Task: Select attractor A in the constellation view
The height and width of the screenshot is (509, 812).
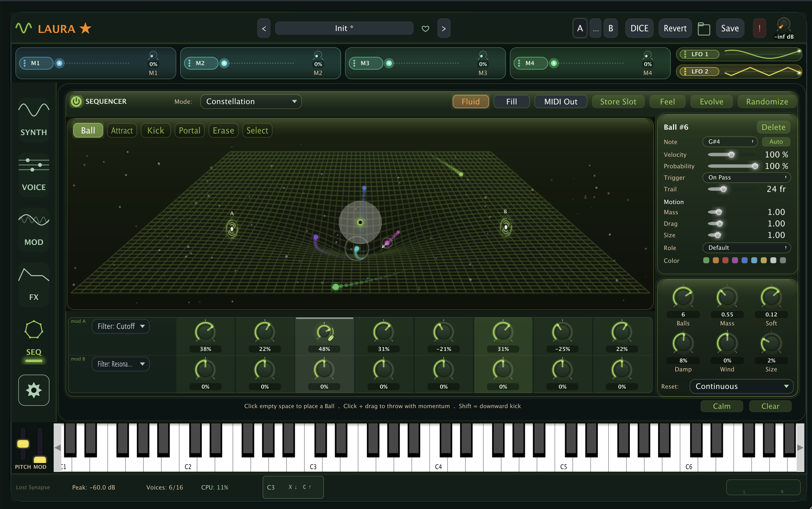Action: click(232, 229)
